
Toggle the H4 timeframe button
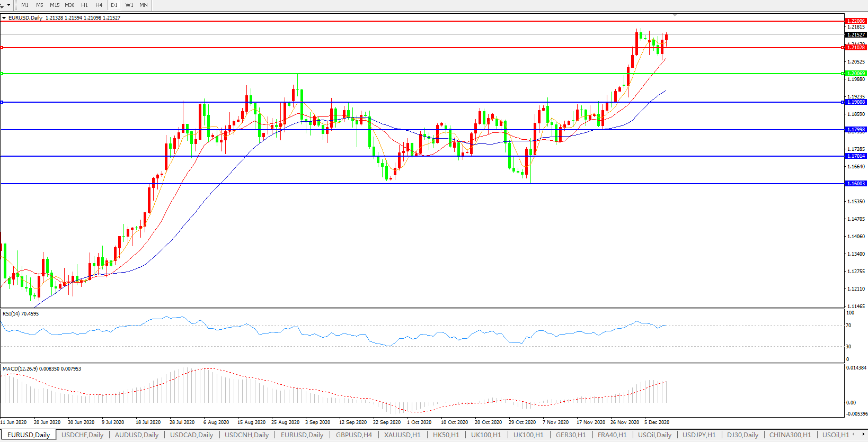point(99,5)
